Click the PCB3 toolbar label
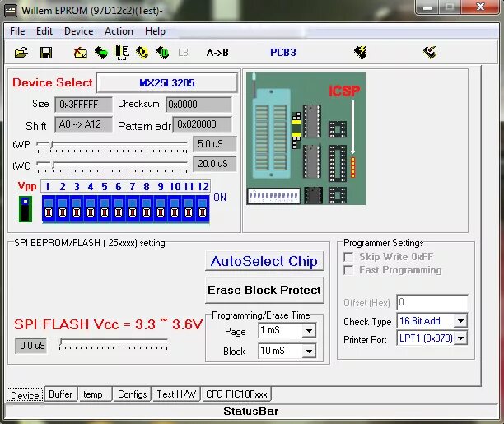The width and height of the screenshot is (504, 424). point(282,53)
